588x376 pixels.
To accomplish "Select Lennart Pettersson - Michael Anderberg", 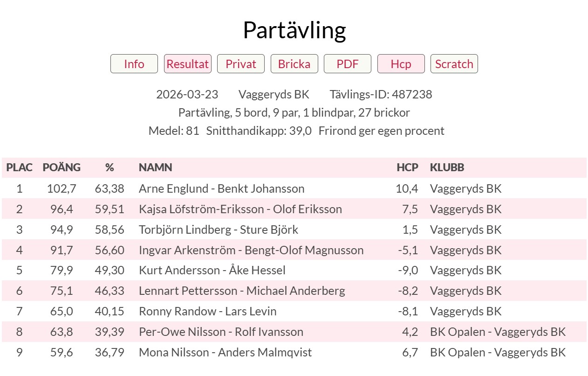I will point(242,291).
